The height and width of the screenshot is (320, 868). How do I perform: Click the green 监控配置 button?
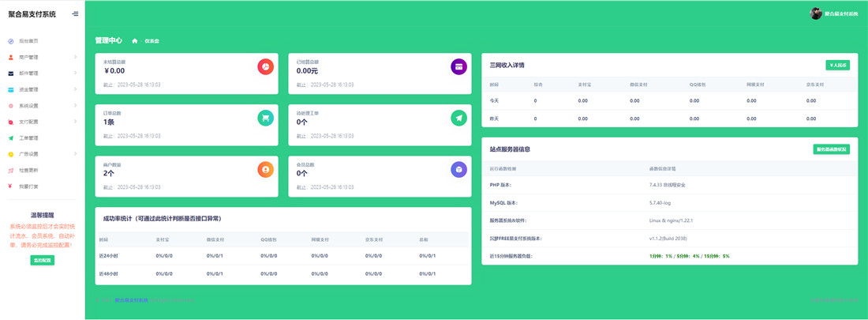[43, 260]
